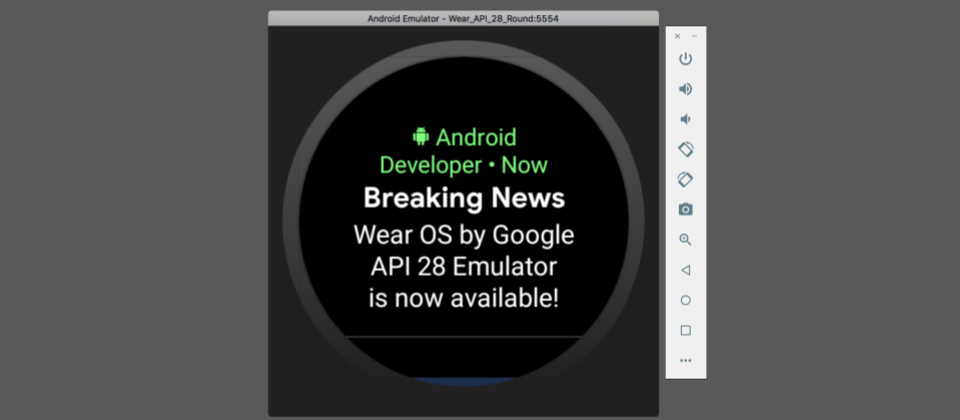Click the green Android robot icon
The width and height of the screenshot is (960, 420).
tap(421, 136)
